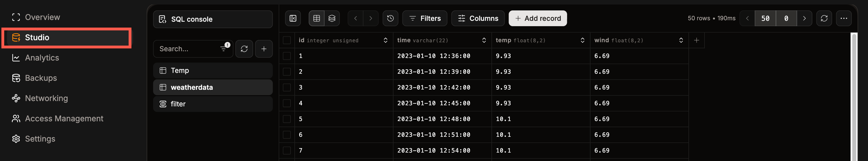Viewport: 868px width, 161px height.
Task: Select the Temp table
Action: pos(212,70)
